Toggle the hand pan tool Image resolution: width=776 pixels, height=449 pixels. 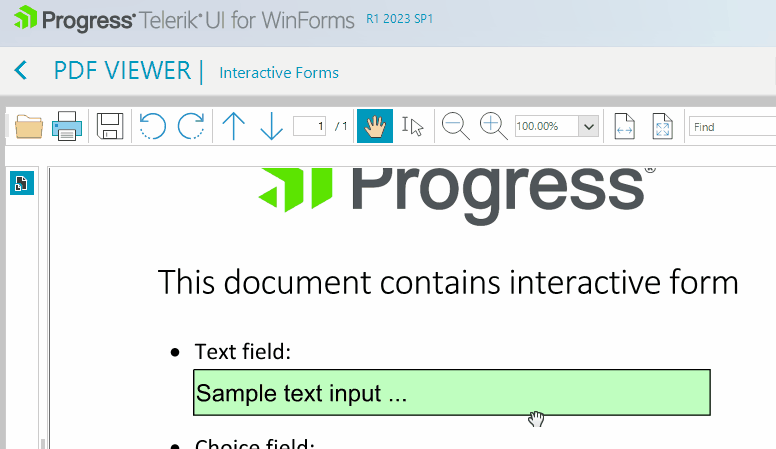coord(375,126)
